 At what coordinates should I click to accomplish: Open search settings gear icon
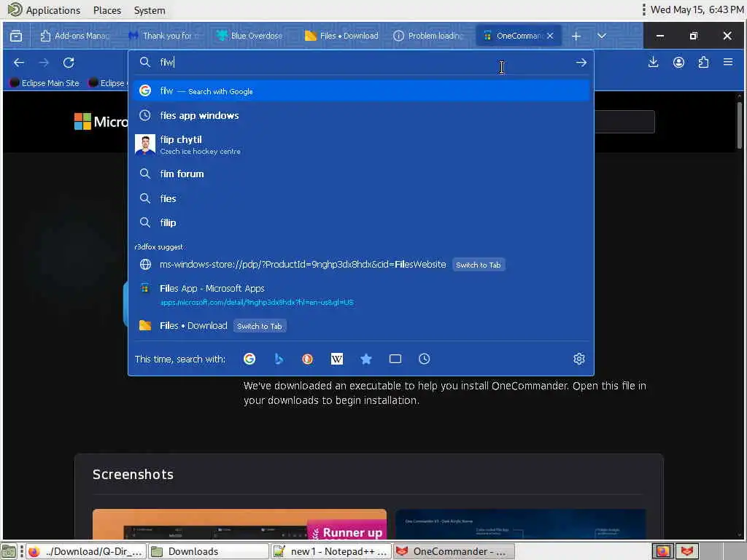coord(578,359)
